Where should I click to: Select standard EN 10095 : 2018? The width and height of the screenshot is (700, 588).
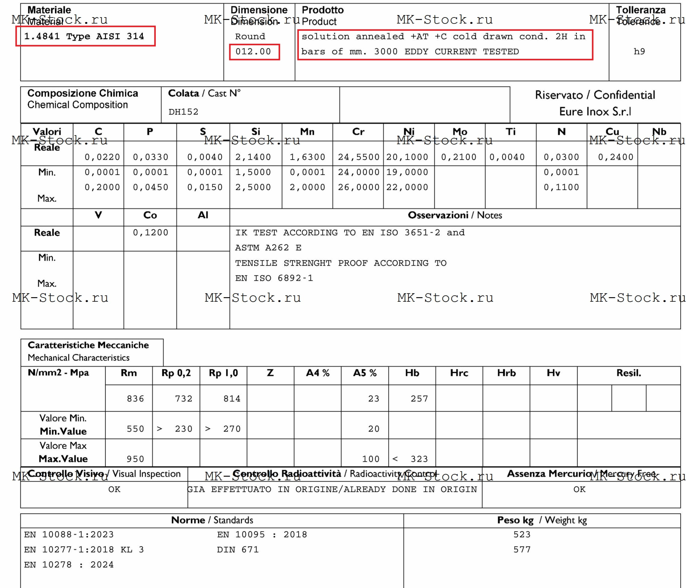tap(262, 534)
